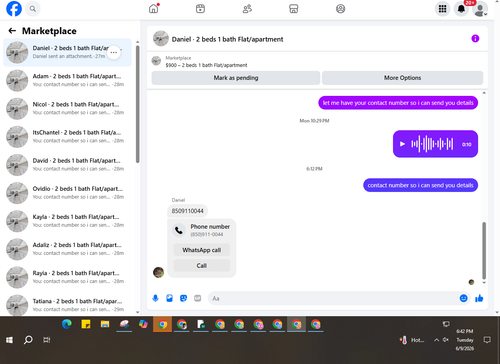Click the WhatsApp call button
The image size is (500, 364).
point(202,250)
